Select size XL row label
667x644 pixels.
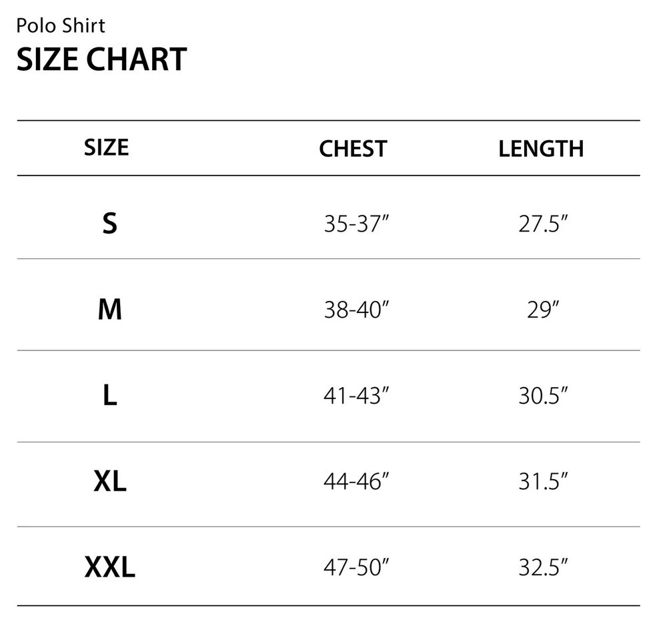(110, 481)
